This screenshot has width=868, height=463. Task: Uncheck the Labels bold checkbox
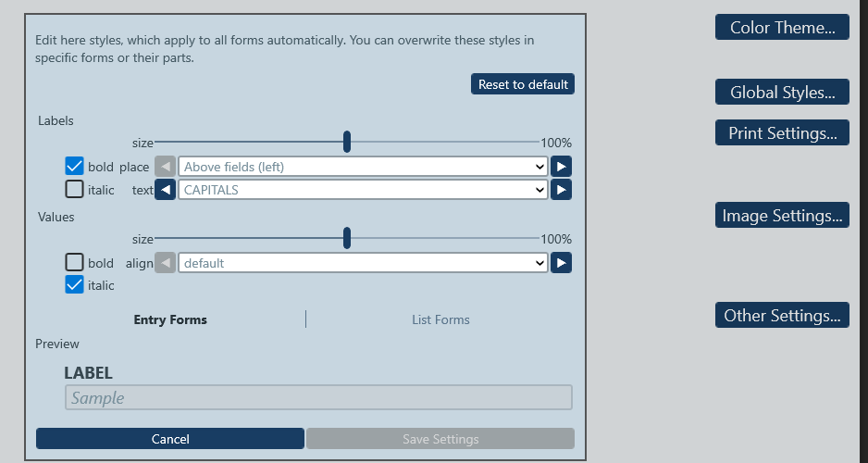point(75,167)
